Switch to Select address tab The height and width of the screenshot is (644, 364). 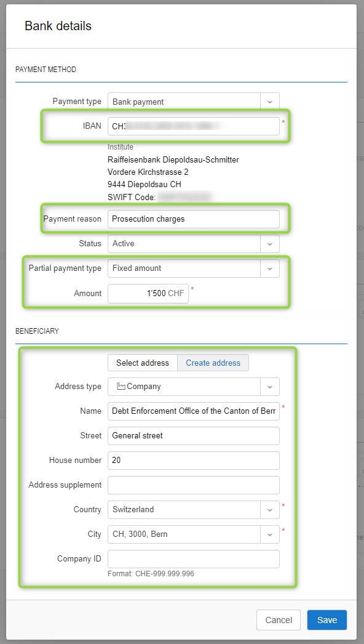tap(143, 363)
